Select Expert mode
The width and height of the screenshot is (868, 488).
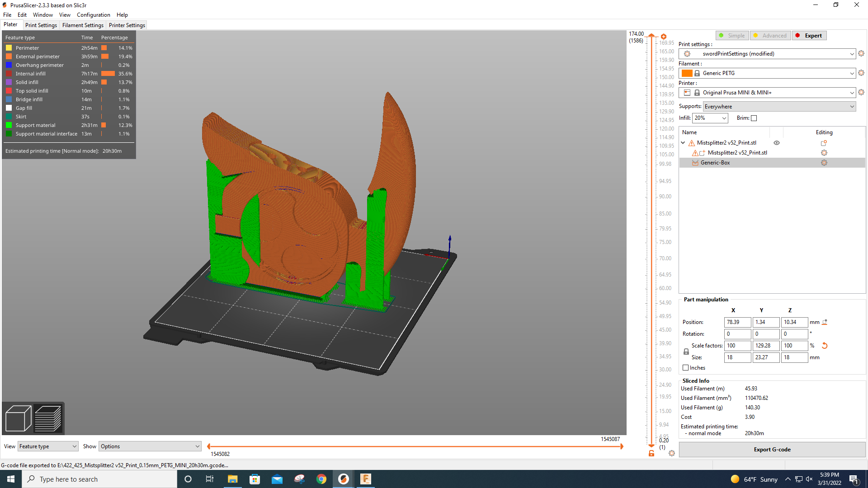click(809, 36)
